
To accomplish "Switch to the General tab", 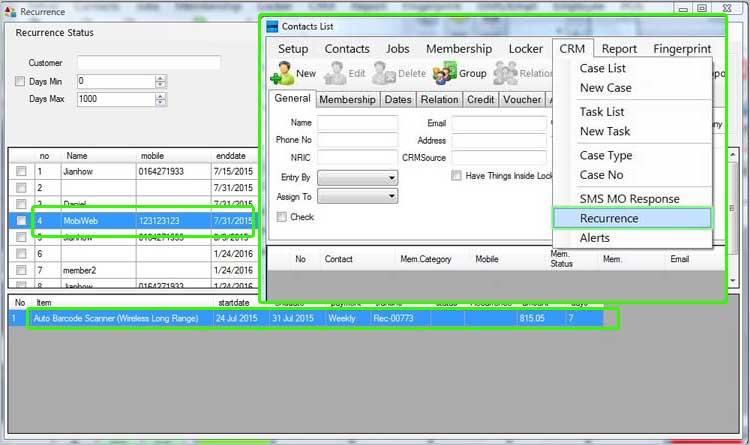I will pyautogui.click(x=292, y=99).
